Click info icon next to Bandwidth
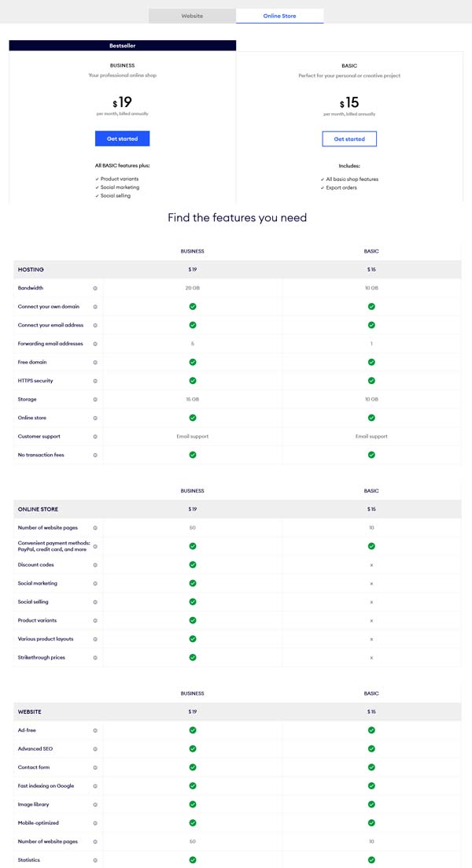472x868 pixels. (95, 288)
